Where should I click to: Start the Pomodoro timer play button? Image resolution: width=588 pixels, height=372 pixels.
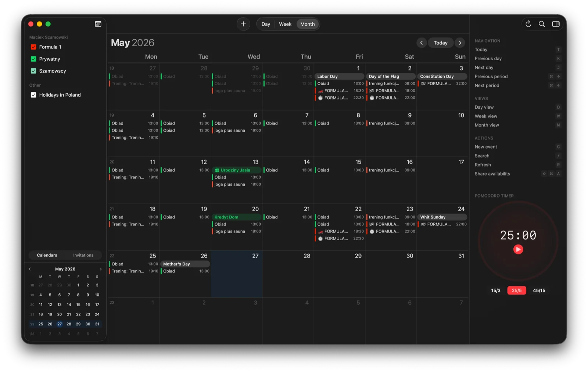(x=518, y=249)
